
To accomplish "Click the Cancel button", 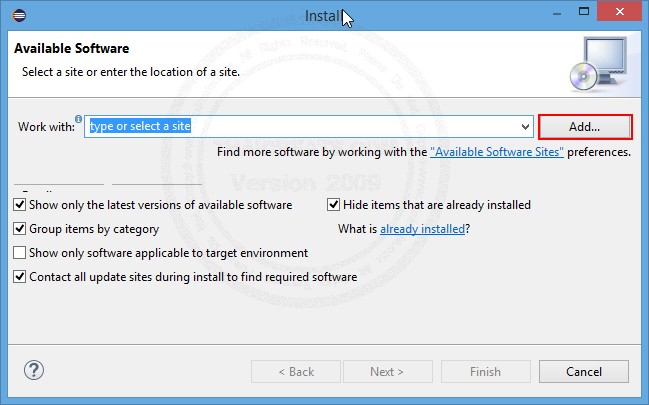I will coord(584,371).
